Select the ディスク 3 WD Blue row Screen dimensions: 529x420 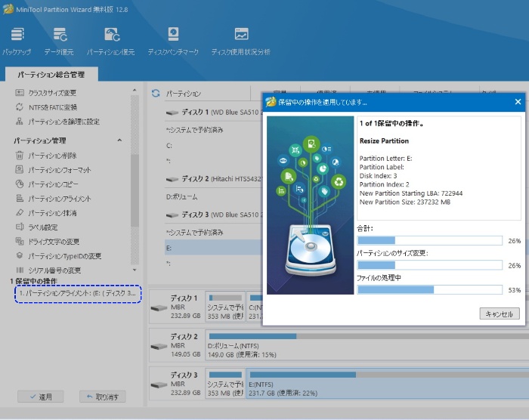(213, 215)
